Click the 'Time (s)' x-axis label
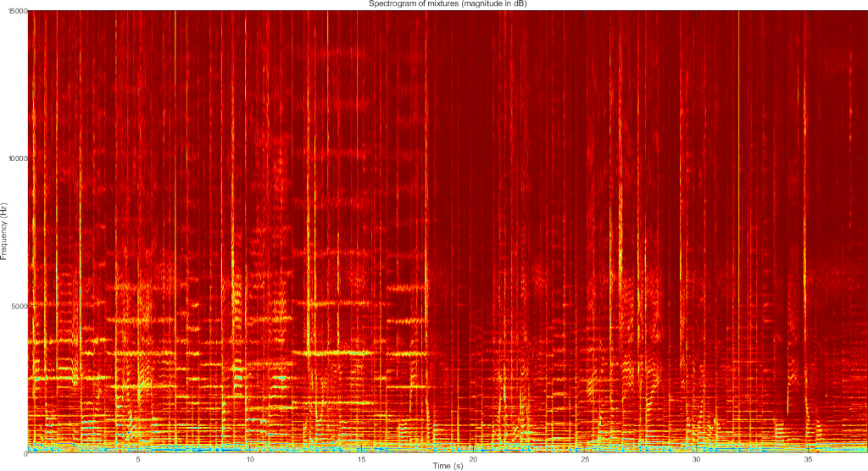This screenshot has width=868, height=471. click(x=448, y=466)
